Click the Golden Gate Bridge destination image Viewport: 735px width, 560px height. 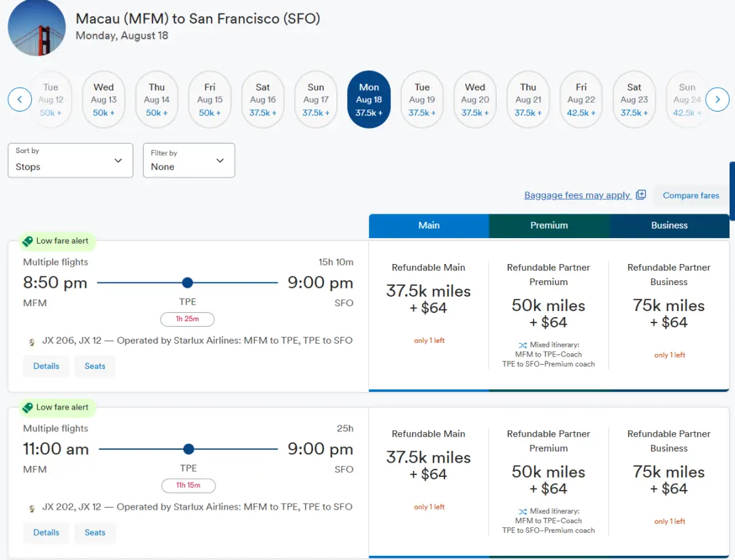pos(37,27)
